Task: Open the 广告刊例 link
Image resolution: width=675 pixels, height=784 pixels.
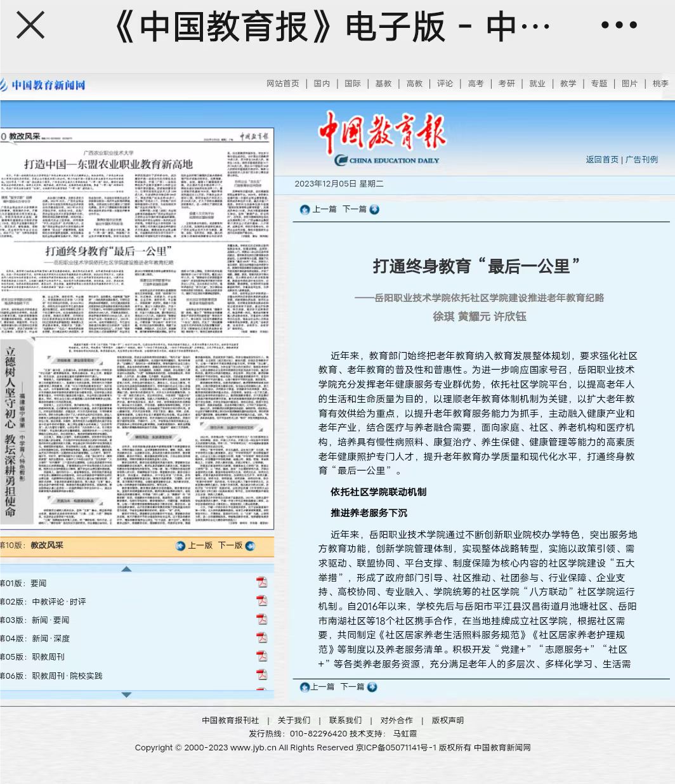Action: point(641,160)
